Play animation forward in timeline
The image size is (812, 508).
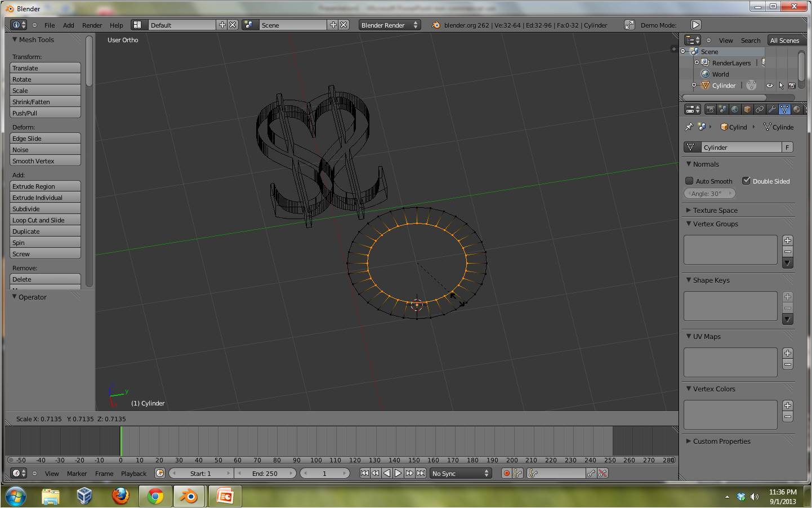pyautogui.click(x=398, y=473)
